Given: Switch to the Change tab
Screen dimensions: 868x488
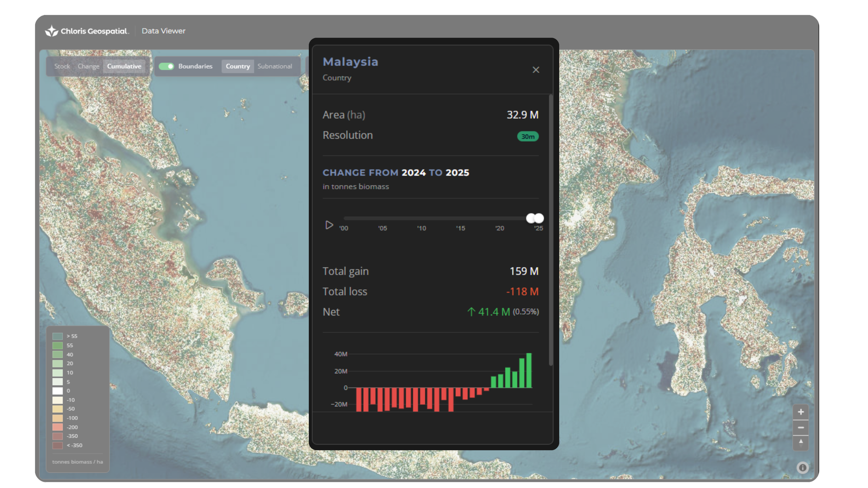Looking at the screenshot, I should pyautogui.click(x=88, y=66).
